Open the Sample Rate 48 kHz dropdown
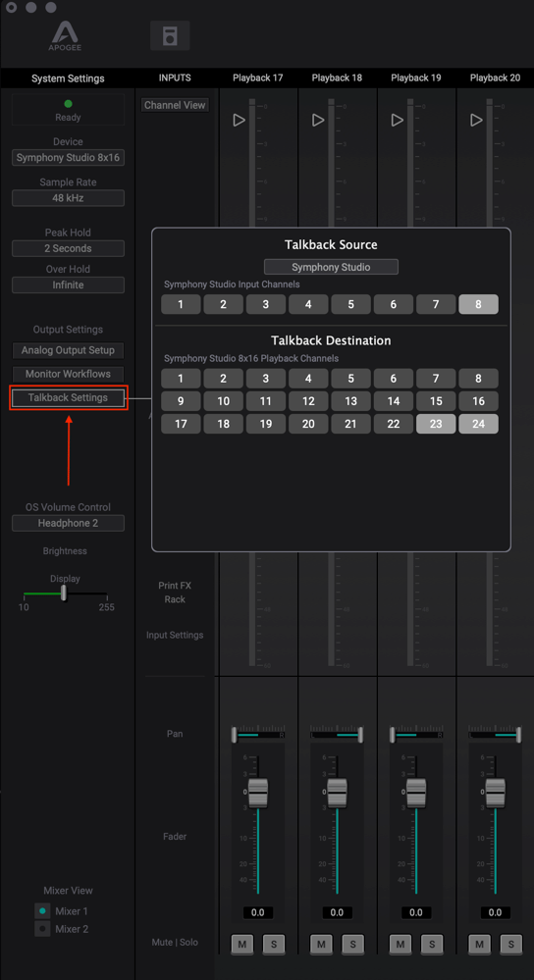The height and width of the screenshot is (980, 534). [68, 198]
